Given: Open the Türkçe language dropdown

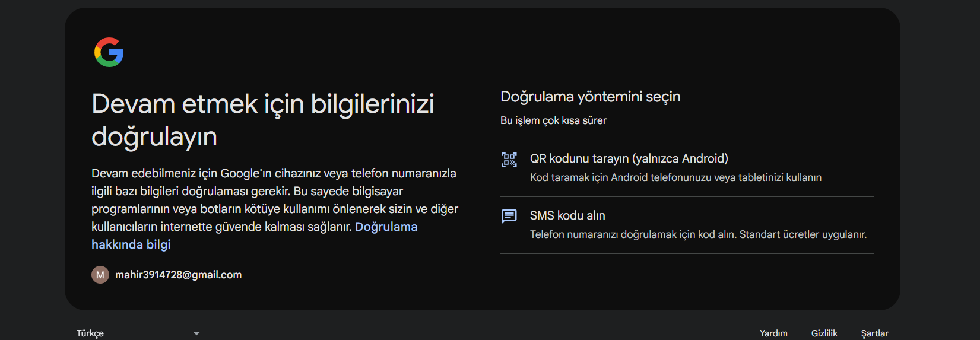Looking at the screenshot, I should tap(138, 333).
